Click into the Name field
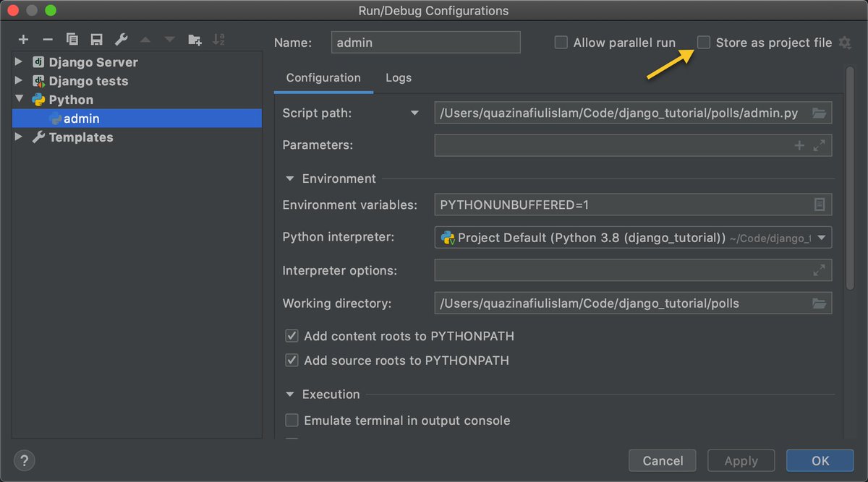868x482 pixels. coord(425,43)
